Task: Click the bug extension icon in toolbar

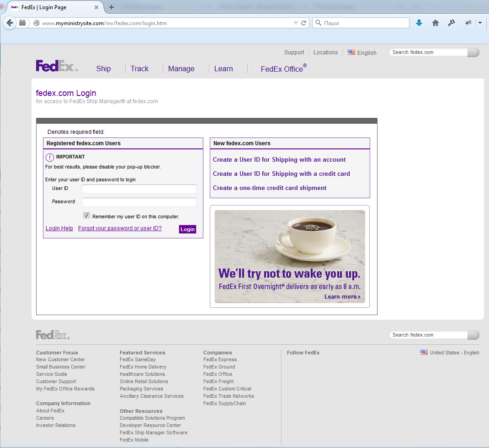Action: [x=468, y=23]
